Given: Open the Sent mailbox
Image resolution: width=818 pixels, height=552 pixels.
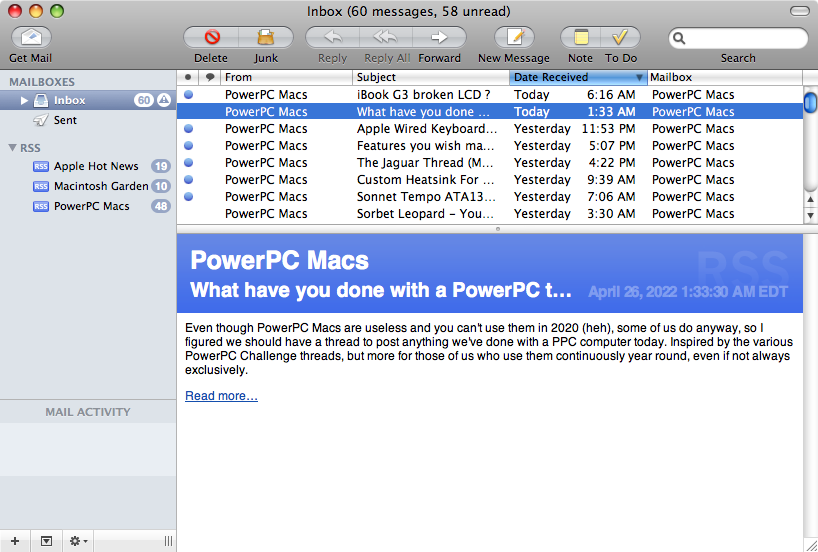Looking at the screenshot, I should [x=88, y=120].
